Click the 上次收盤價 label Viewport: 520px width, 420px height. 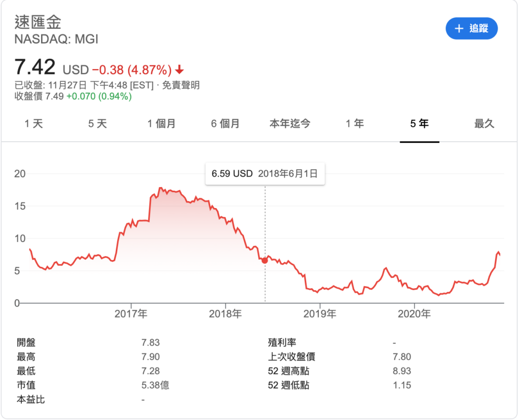pyautogui.click(x=291, y=357)
